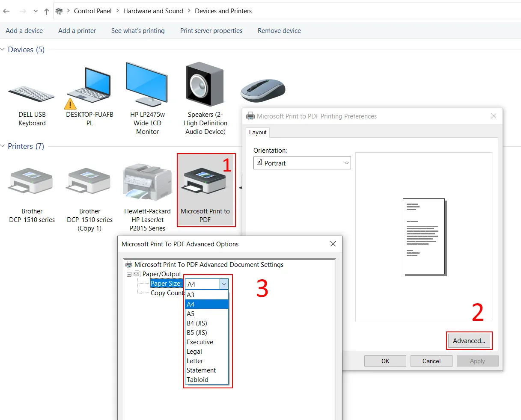
Task: Click the Paper Size dropdown arrow
Action: click(224, 284)
